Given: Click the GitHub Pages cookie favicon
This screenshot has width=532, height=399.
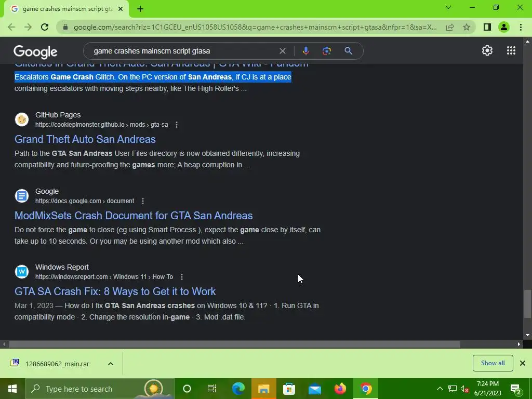Looking at the screenshot, I should 22,119.
